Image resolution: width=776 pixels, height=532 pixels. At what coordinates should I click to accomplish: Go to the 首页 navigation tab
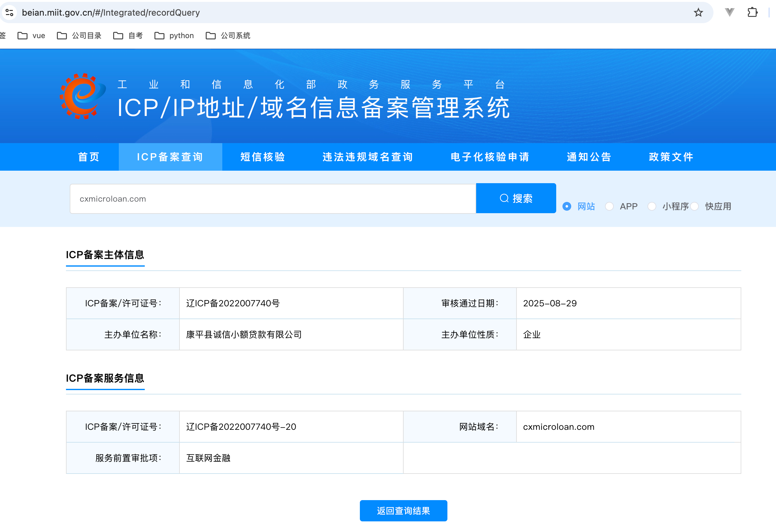coord(89,157)
